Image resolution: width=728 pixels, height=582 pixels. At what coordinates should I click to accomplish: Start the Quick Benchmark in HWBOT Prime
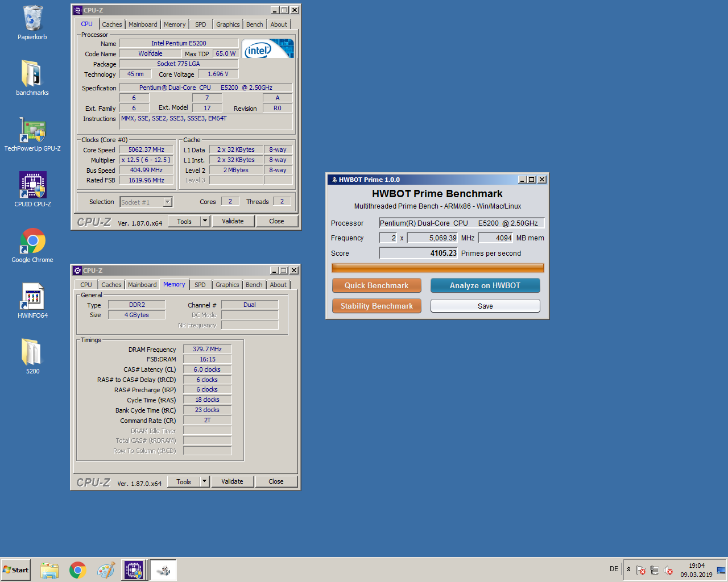pyautogui.click(x=377, y=285)
